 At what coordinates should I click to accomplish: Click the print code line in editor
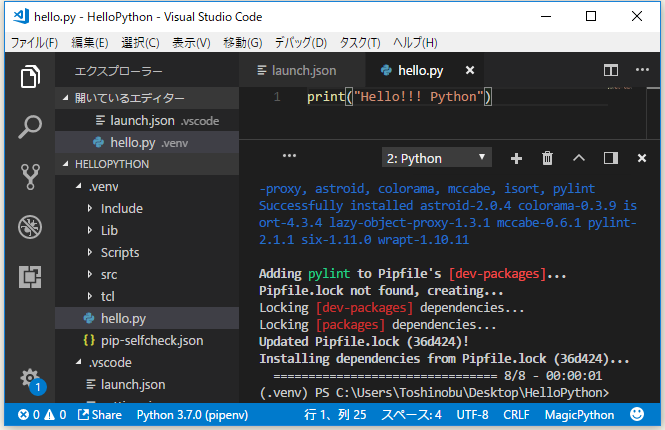(399, 97)
